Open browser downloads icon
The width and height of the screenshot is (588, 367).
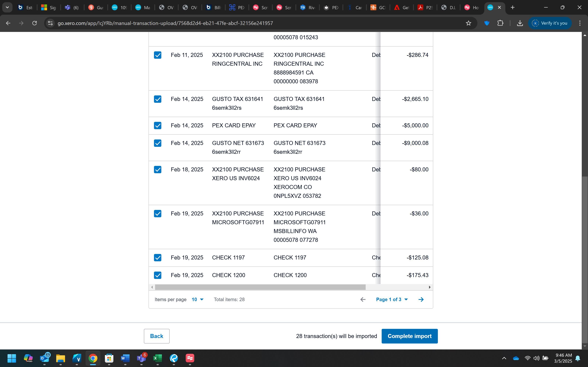tap(520, 23)
